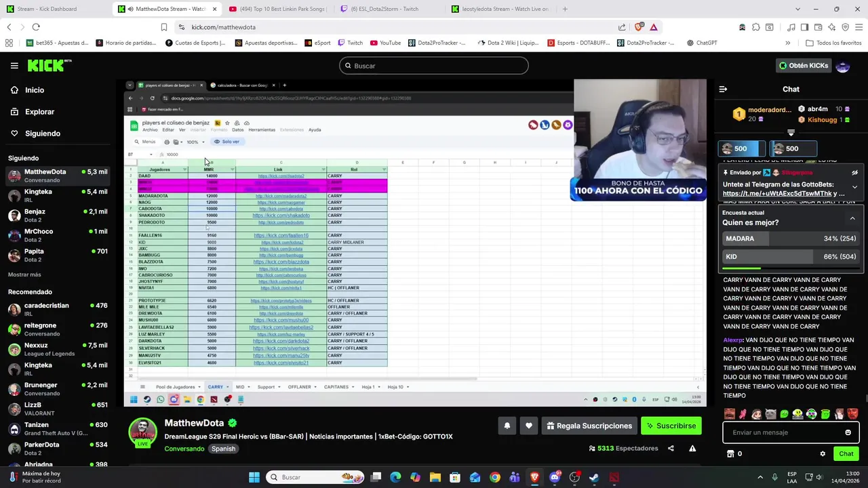
Task: Open LizzB VALORANT channel
Action: (x=57, y=409)
